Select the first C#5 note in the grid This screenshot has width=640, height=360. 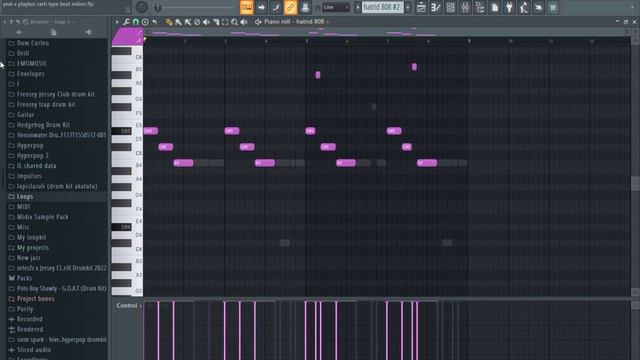point(166,147)
